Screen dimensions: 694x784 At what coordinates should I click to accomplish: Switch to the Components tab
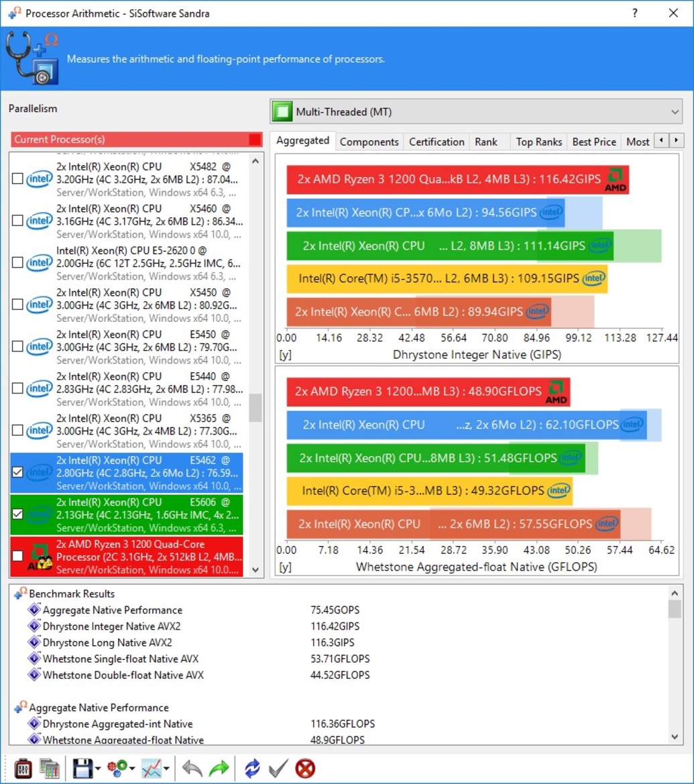pyautogui.click(x=369, y=142)
